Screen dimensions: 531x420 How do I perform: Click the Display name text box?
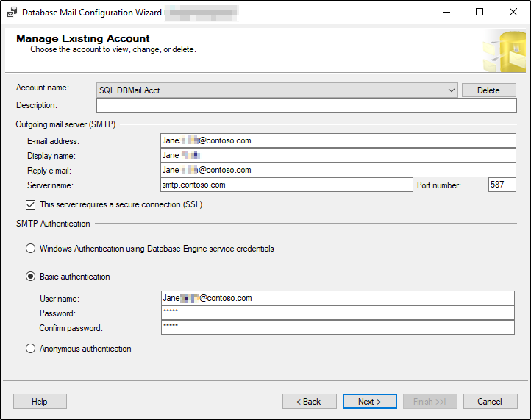338,155
